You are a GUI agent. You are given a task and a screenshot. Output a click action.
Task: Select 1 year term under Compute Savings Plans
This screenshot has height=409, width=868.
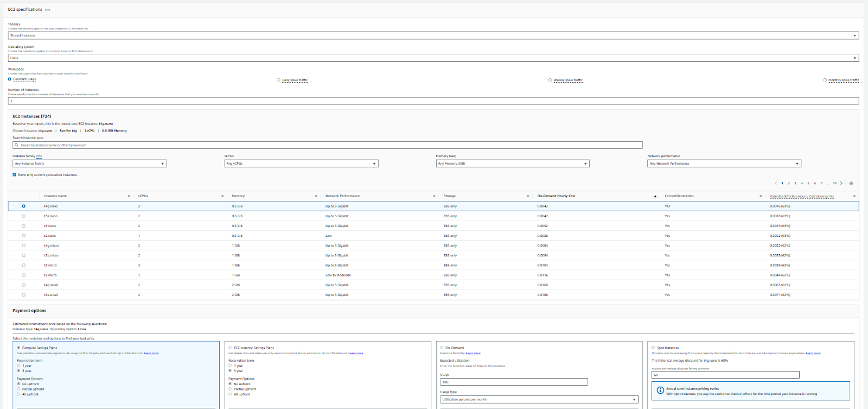18,366
